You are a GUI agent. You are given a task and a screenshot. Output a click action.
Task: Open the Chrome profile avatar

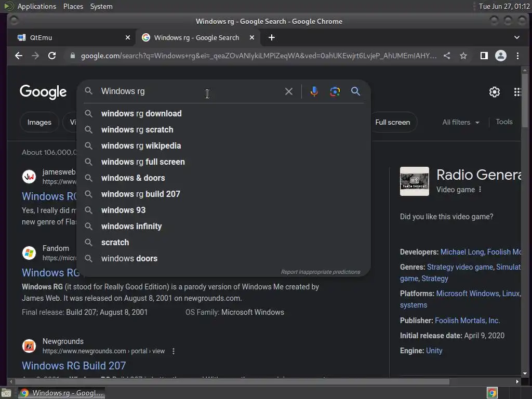click(x=500, y=56)
